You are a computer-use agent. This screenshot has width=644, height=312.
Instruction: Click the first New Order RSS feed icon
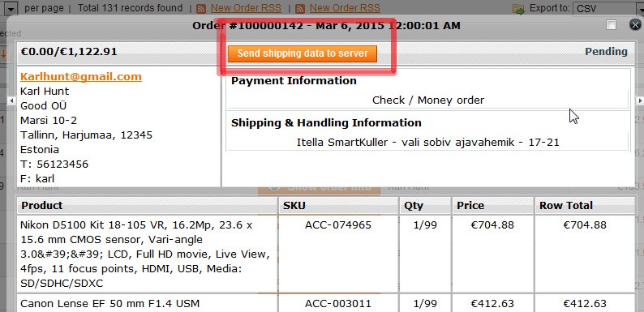click(201, 9)
